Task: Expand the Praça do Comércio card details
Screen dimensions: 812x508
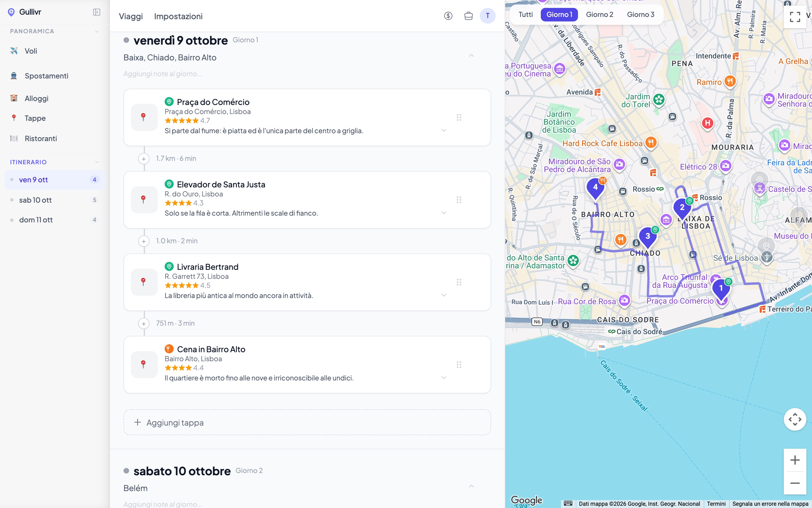Action: [x=443, y=130]
